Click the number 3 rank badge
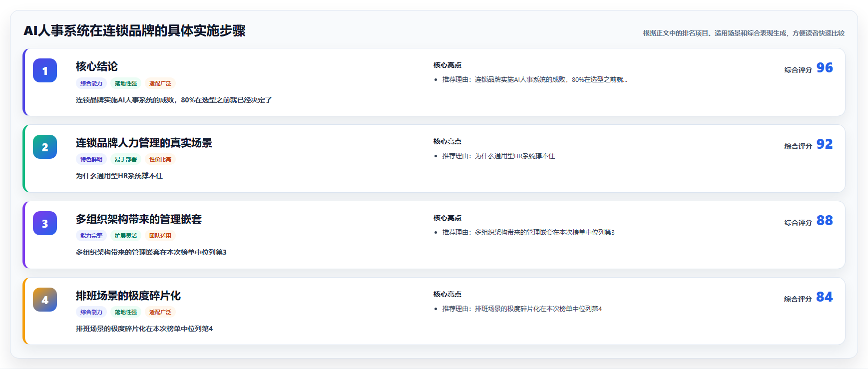 [x=45, y=223]
